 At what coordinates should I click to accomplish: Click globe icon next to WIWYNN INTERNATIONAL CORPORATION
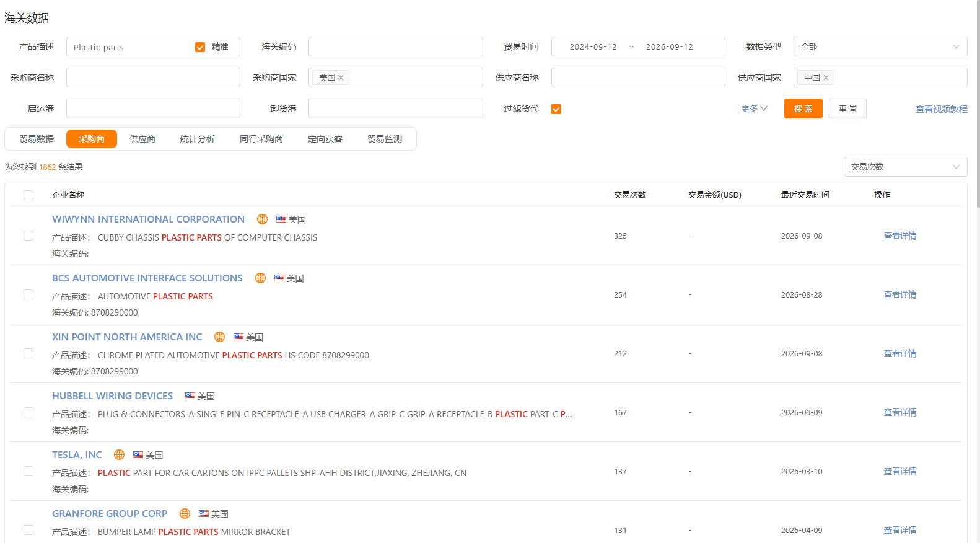262,219
